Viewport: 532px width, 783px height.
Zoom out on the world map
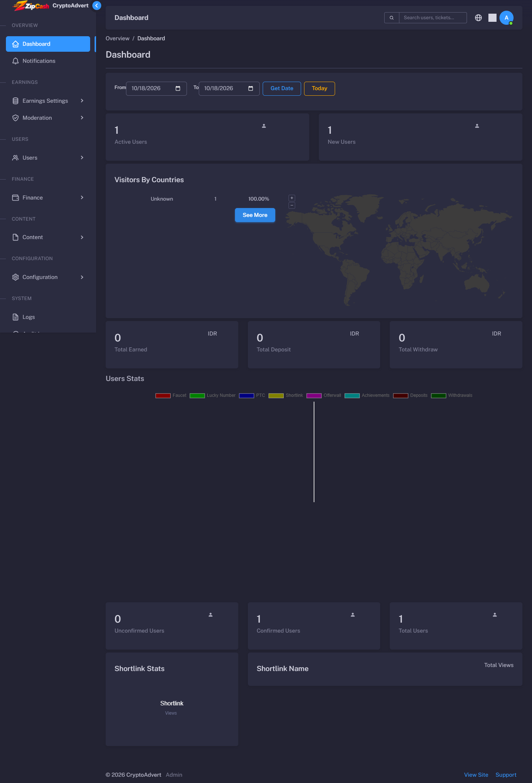(292, 205)
